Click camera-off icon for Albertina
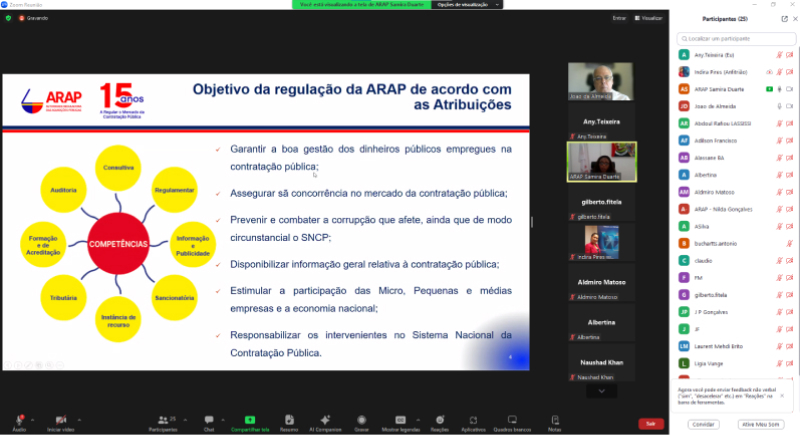This screenshot has width=800, height=435. [789, 175]
